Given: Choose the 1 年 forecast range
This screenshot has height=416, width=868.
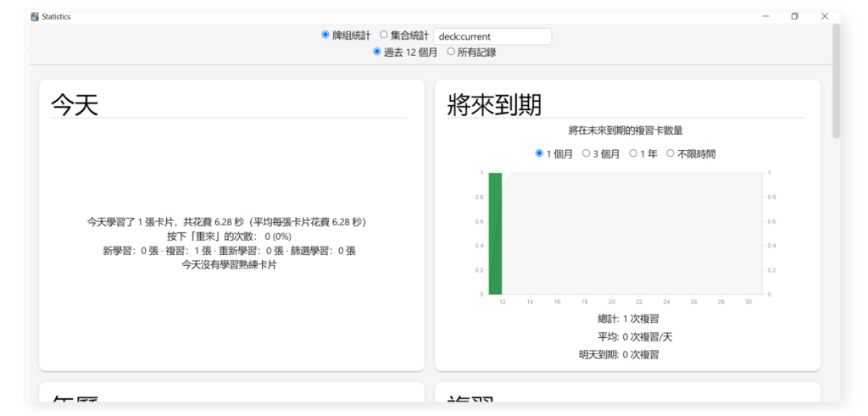Looking at the screenshot, I should 632,153.
